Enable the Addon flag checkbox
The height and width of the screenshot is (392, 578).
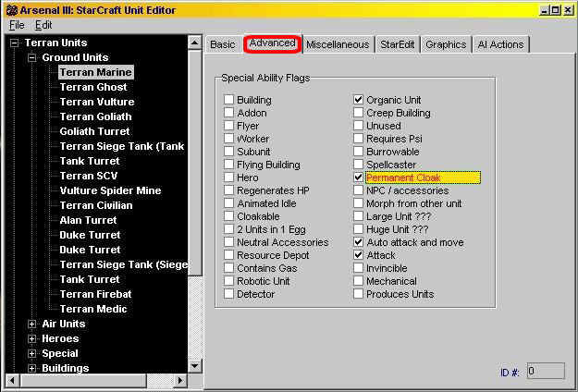click(x=229, y=113)
